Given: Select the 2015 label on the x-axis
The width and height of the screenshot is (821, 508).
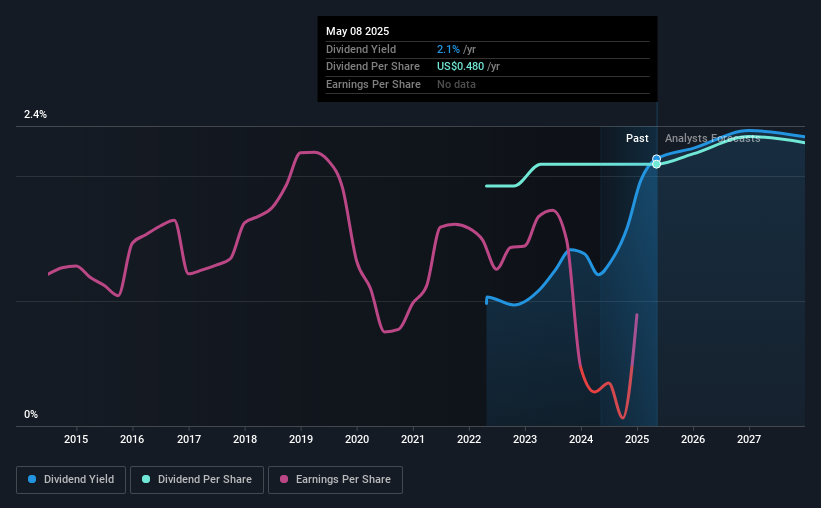Looking at the screenshot, I should [x=76, y=439].
